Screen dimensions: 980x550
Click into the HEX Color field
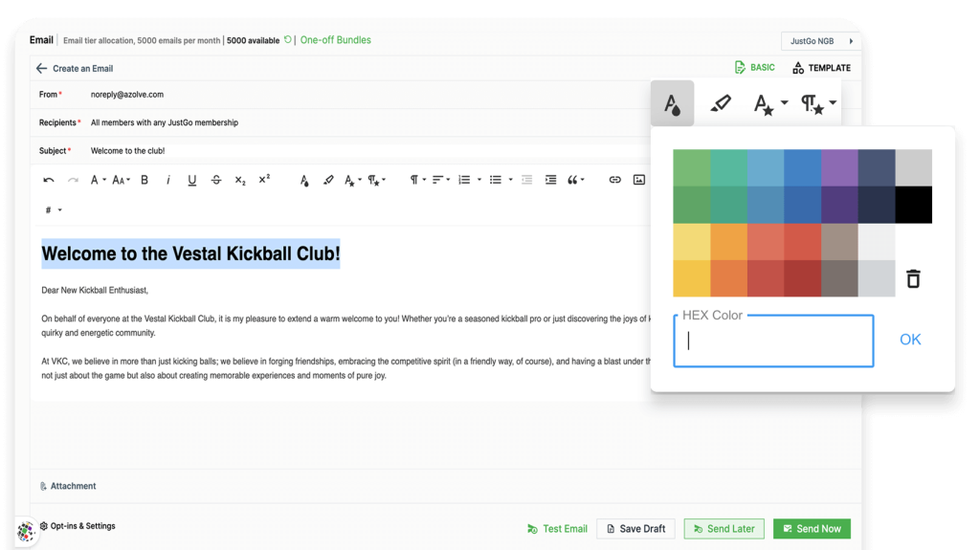[773, 341]
